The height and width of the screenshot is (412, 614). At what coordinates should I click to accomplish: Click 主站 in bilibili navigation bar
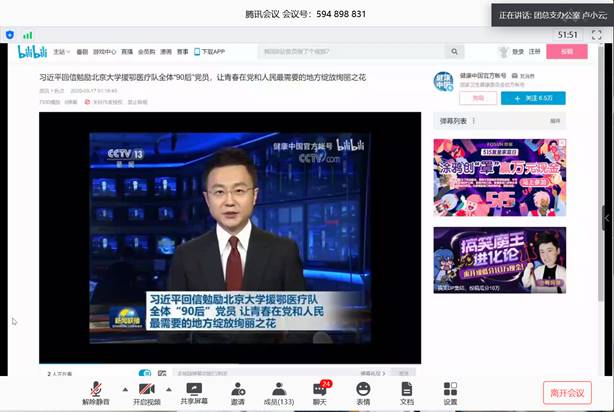pyautogui.click(x=62, y=51)
